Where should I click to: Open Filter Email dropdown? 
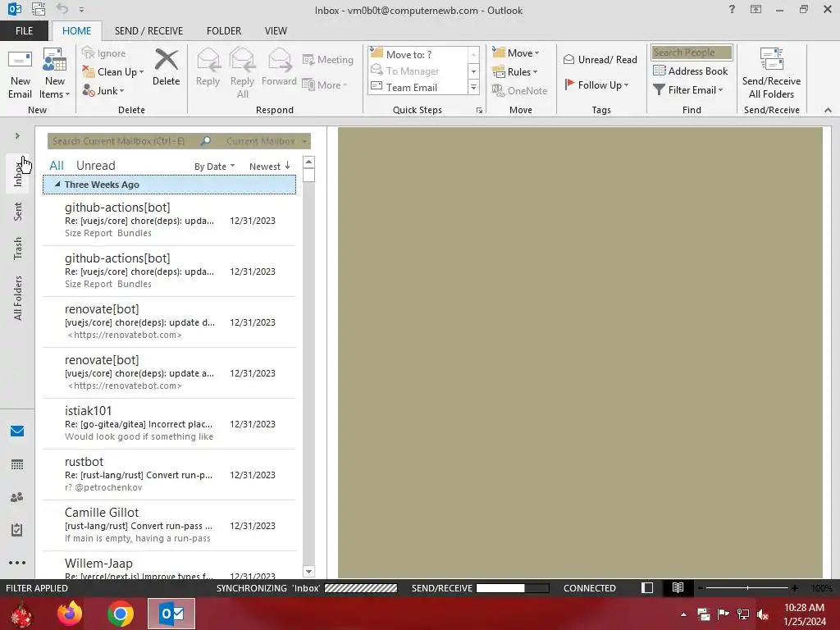(688, 90)
